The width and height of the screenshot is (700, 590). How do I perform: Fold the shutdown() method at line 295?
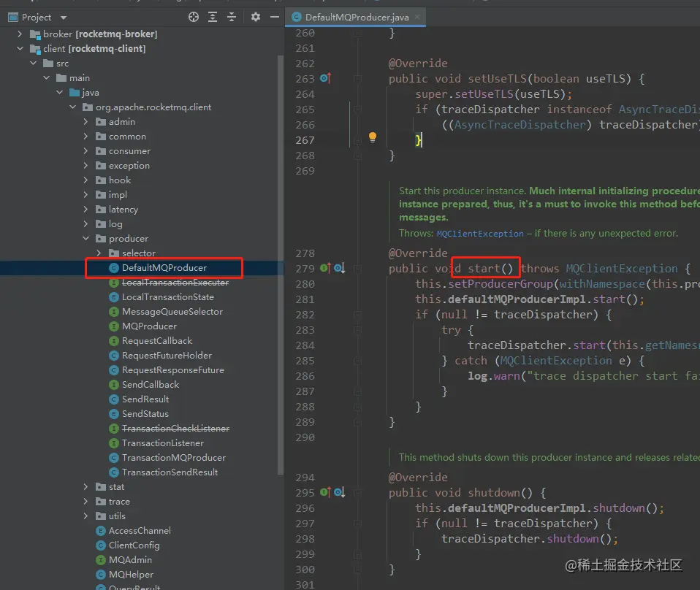click(357, 492)
